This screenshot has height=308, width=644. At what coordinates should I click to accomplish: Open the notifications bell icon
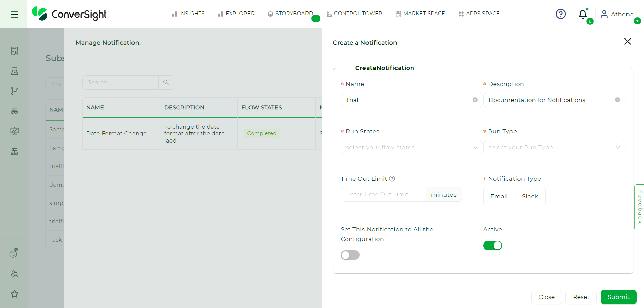click(x=583, y=14)
